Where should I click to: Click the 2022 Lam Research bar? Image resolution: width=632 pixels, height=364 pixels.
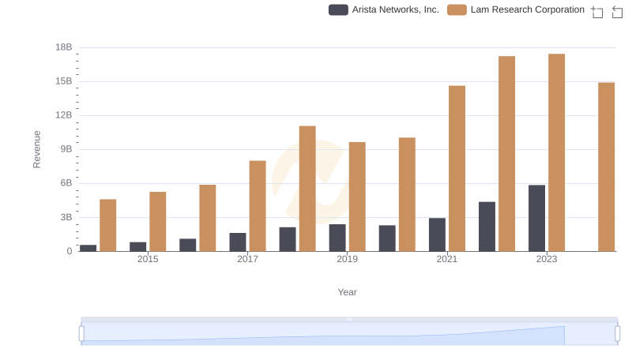(506, 154)
